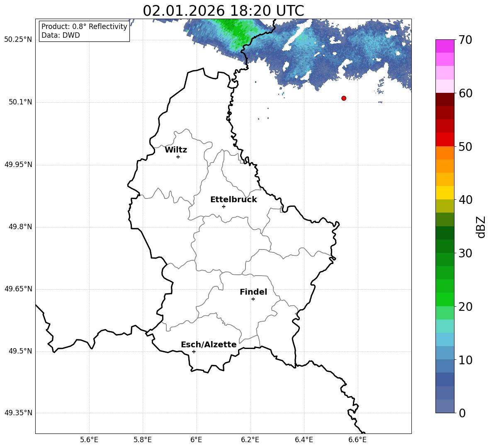This screenshot has height=448, width=491.
Task: Click the 30 tick label on colorbar
Action: 465,253
